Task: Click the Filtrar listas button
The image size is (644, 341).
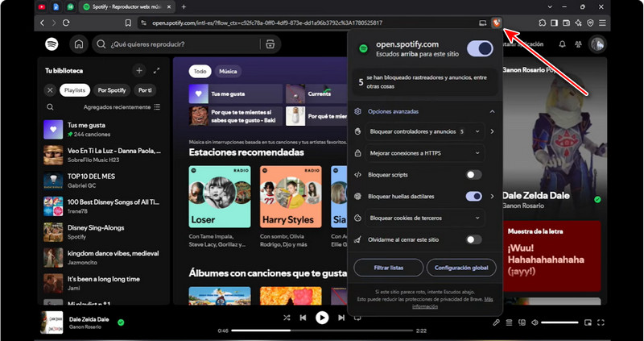Action: coord(389,268)
